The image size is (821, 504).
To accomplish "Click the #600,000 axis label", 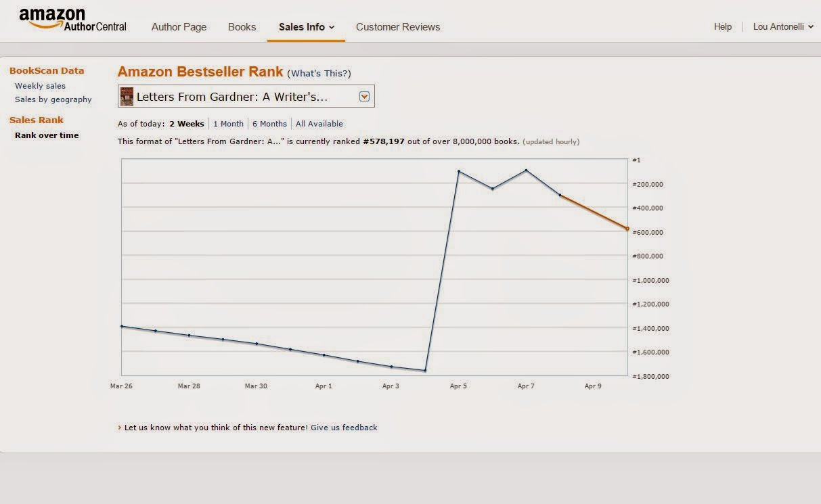I will coord(647,233).
